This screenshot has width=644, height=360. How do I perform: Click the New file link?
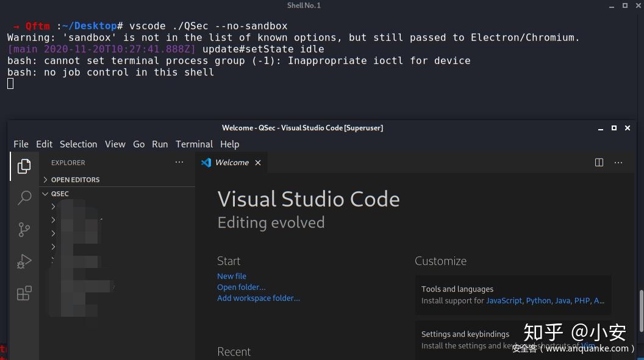click(232, 276)
